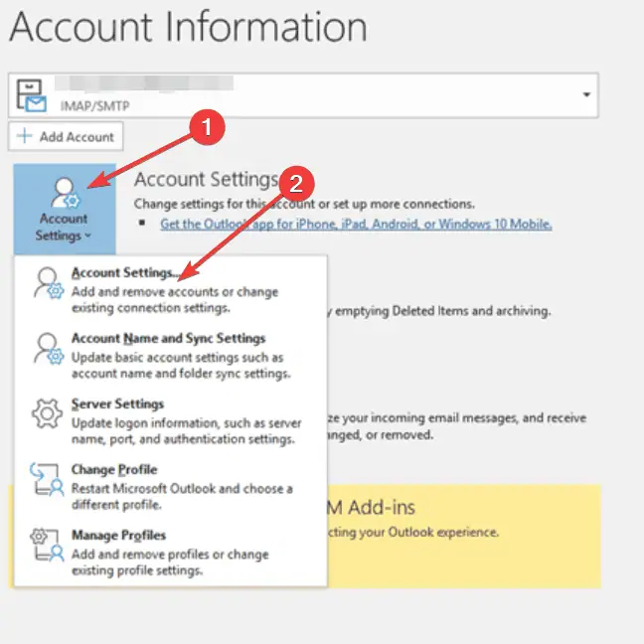The height and width of the screenshot is (644, 644).
Task: Click 'Update basic account settings such as' description
Action: 178,358
